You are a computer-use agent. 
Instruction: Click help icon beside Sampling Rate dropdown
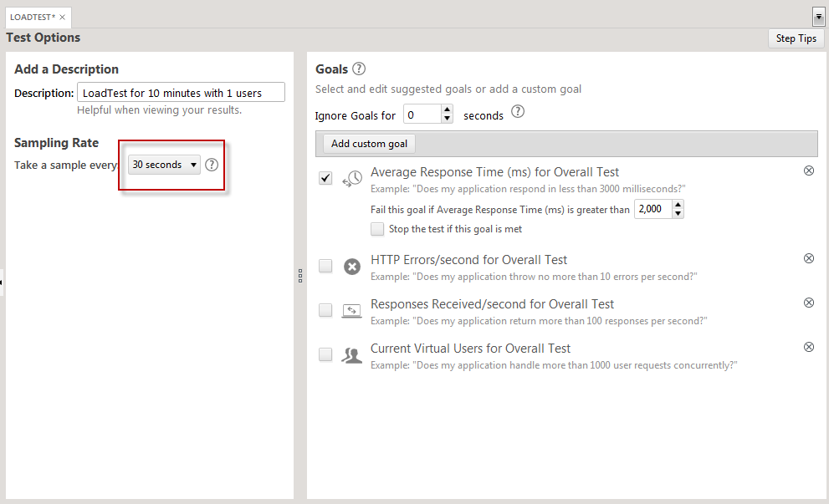click(212, 165)
